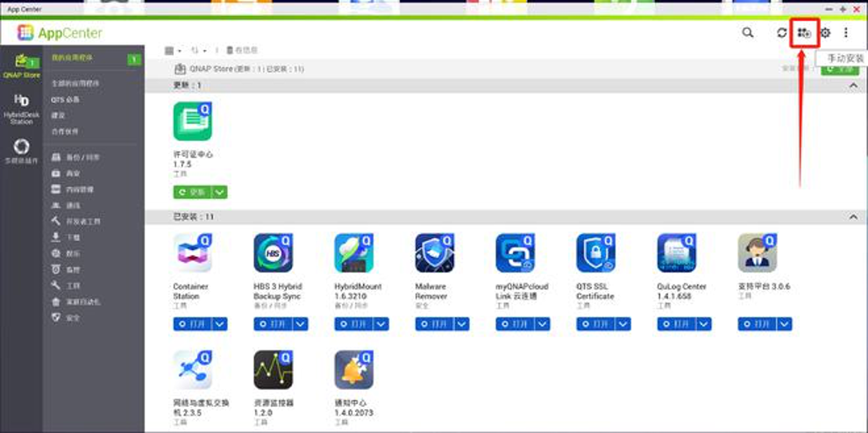Image resolution: width=868 pixels, height=433 pixels.
Task: Select QNAP Store in the left rail
Action: [x=21, y=67]
